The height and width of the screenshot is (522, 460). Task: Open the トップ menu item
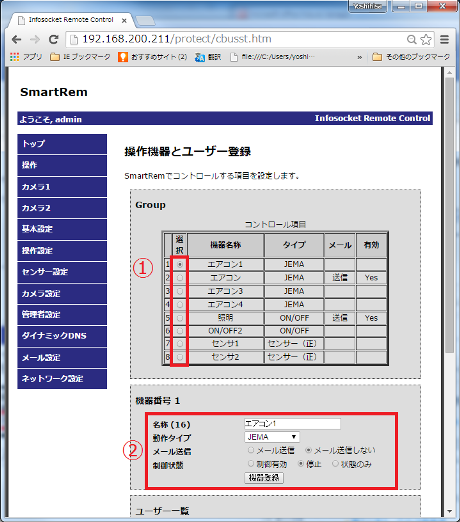(62, 144)
